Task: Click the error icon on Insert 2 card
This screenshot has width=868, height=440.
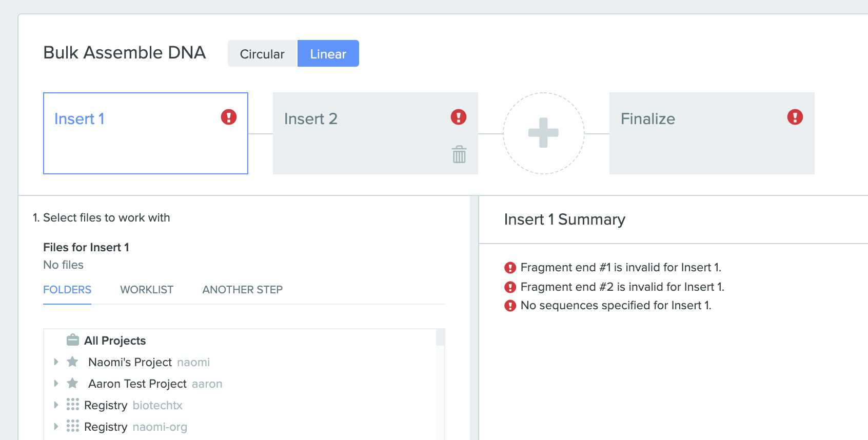Action: pos(459,117)
